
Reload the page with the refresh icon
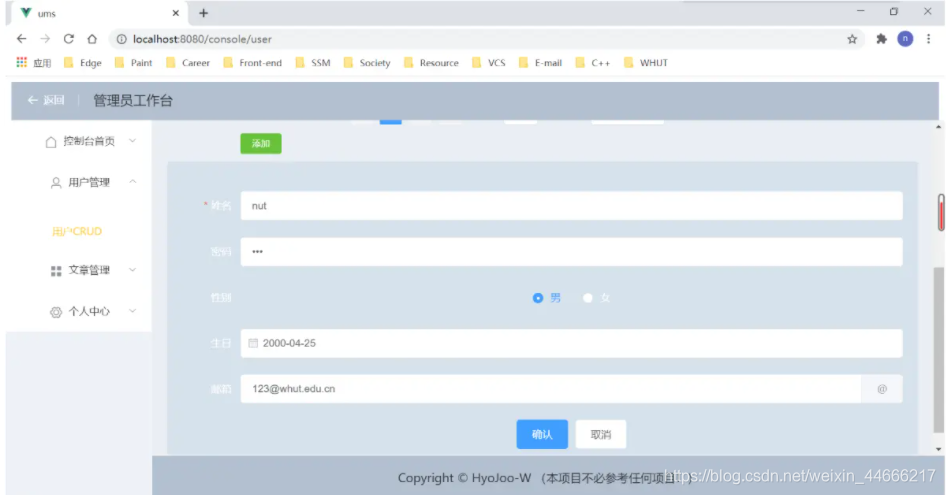point(69,39)
